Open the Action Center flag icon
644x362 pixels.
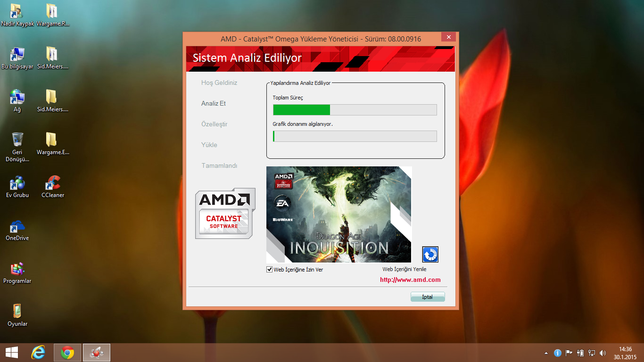[569, 353]
